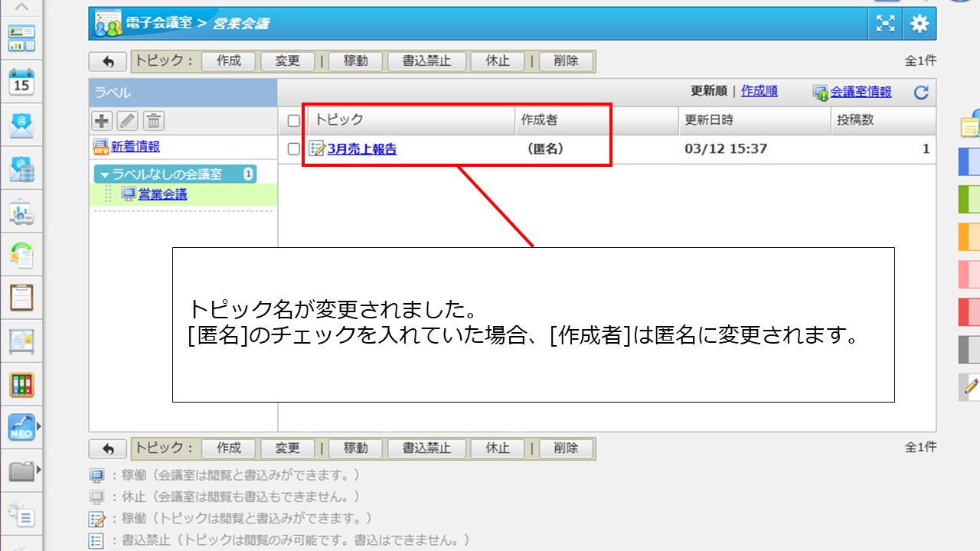Click the ラベル panel header

(x=183, y=93)
